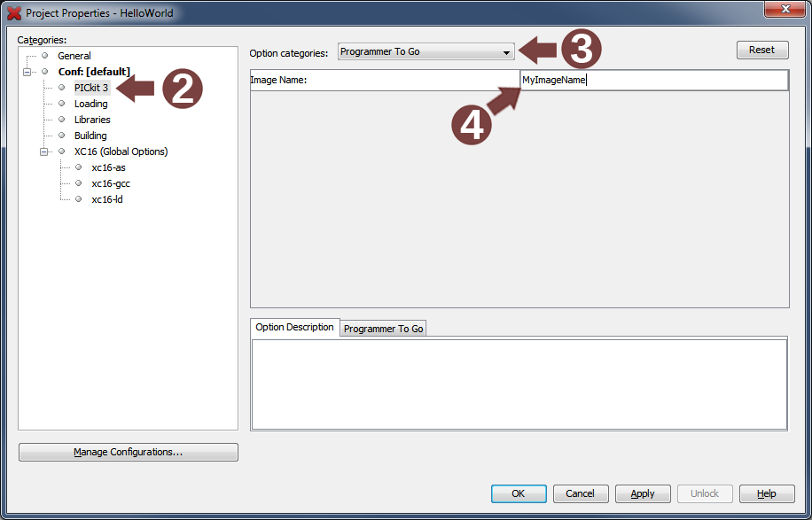Click the MPLAB X icon in title bar
This screenshot has height=520, width=812.
coord(14,13)
